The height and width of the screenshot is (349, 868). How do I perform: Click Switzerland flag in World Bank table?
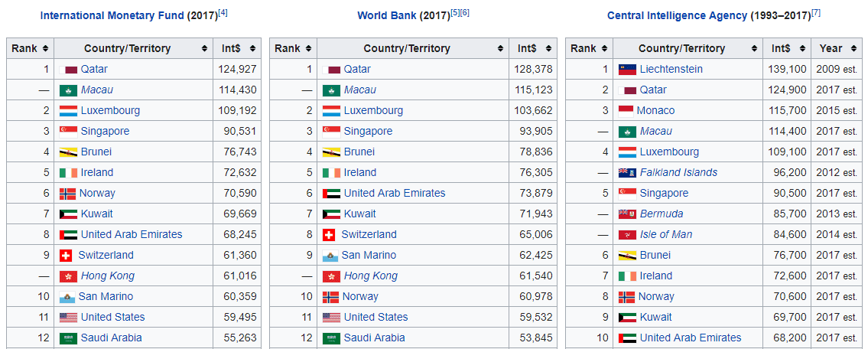click(329, 235)
